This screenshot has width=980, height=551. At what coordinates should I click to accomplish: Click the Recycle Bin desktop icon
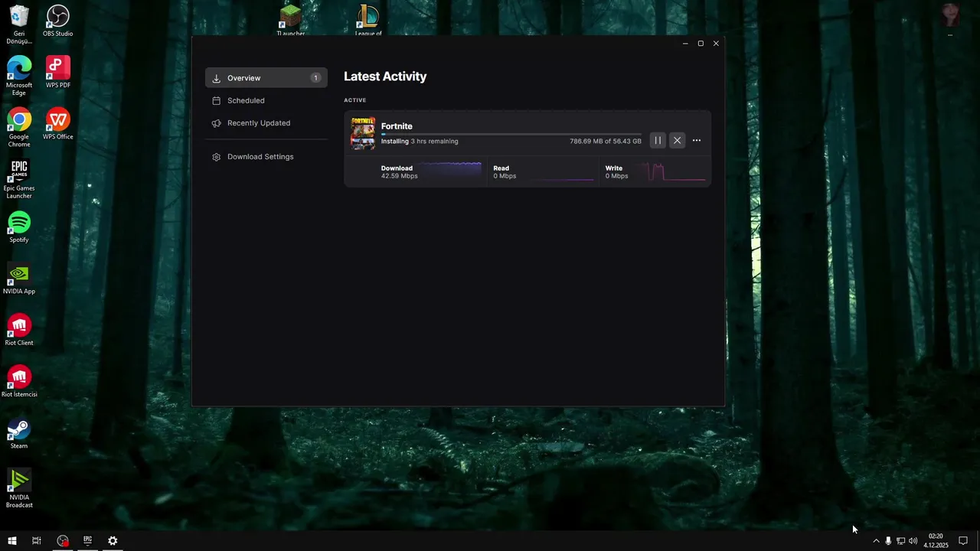[19, 24]
